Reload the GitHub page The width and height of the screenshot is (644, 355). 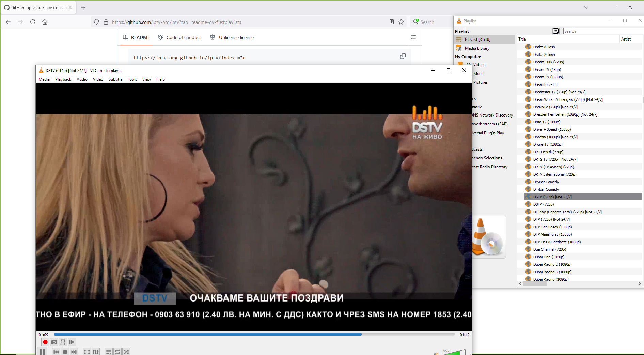pos(33,22)
